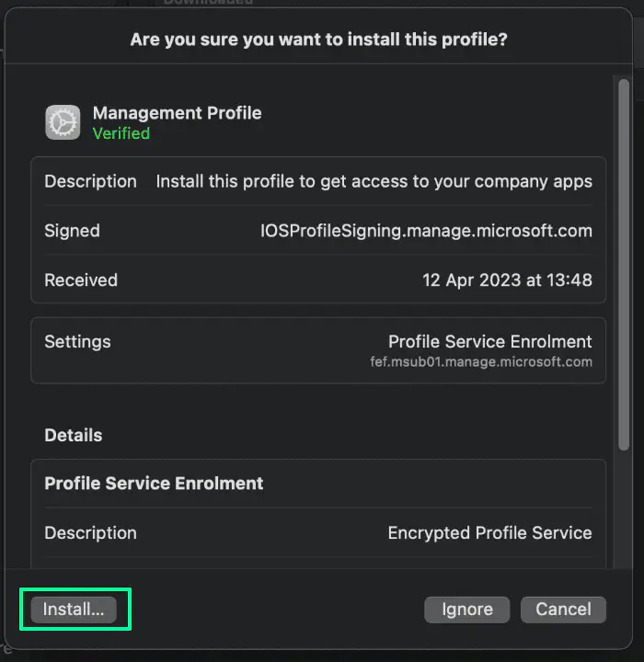Click the bold Profile Service Enrolment header

tap(154, 484)
